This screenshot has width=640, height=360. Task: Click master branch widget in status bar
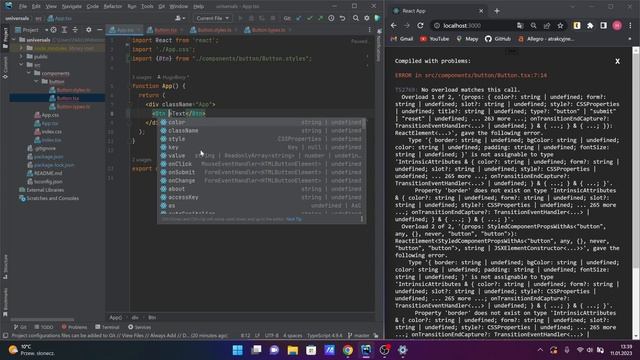tap(359, 336)
